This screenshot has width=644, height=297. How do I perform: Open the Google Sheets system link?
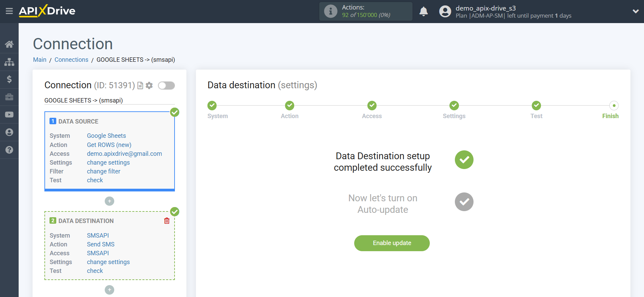[106, 136]
